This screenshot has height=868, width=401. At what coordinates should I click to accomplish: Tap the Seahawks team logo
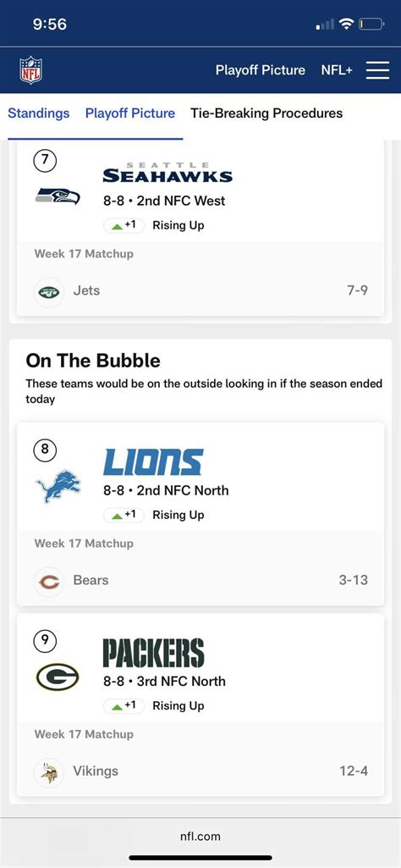58,196
